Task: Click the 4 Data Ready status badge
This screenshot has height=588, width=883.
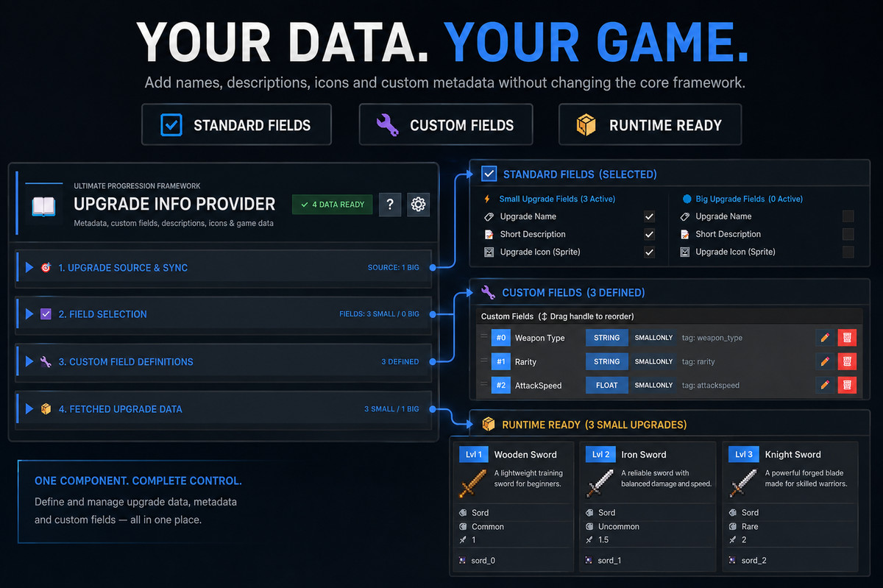Action: click(333, 205)
